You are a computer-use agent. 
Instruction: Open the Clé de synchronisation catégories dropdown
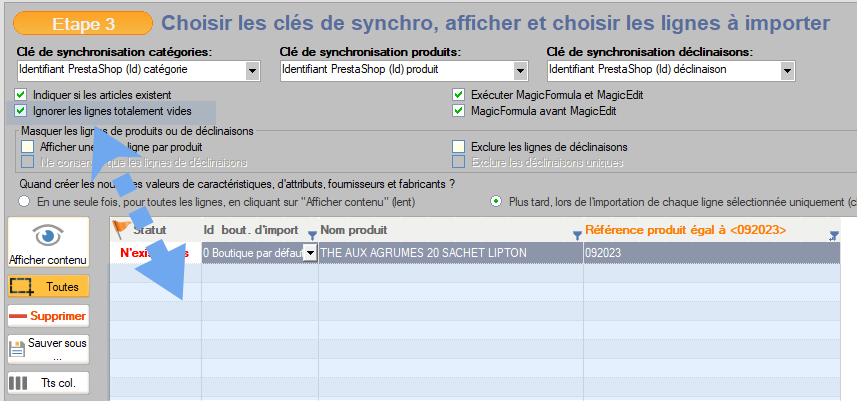pos(252,70)
